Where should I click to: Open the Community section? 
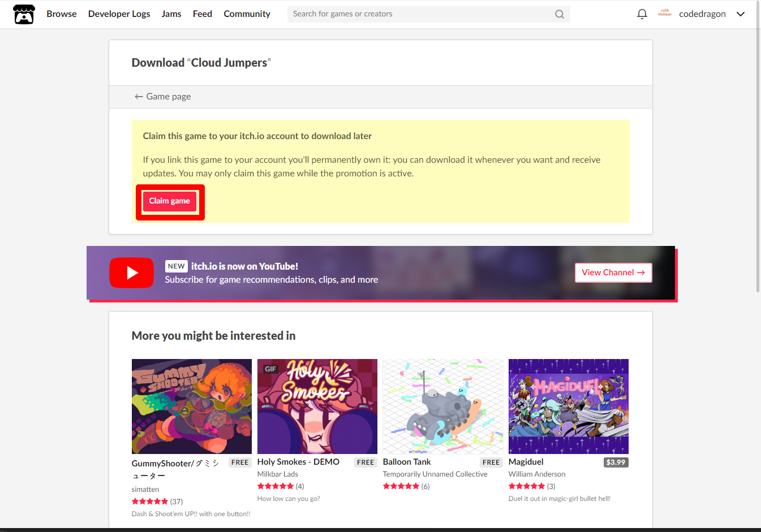(247, 14)
